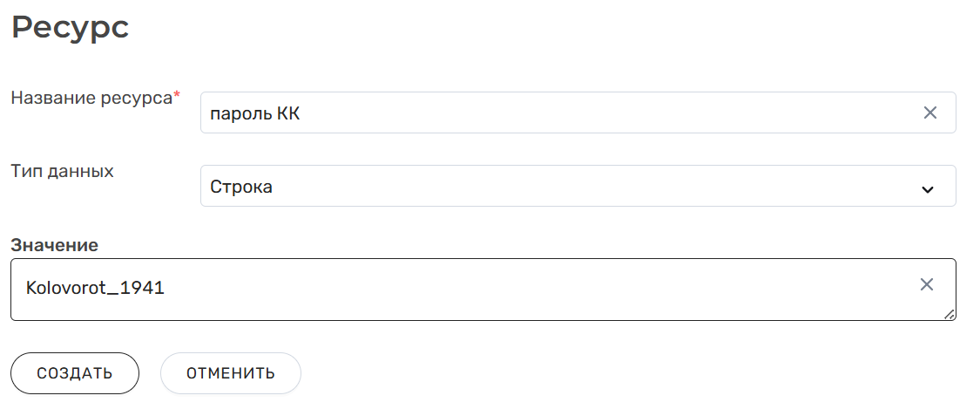Click the 'Ресурс' page heading

pyautogui.click(x=70, y=28)
